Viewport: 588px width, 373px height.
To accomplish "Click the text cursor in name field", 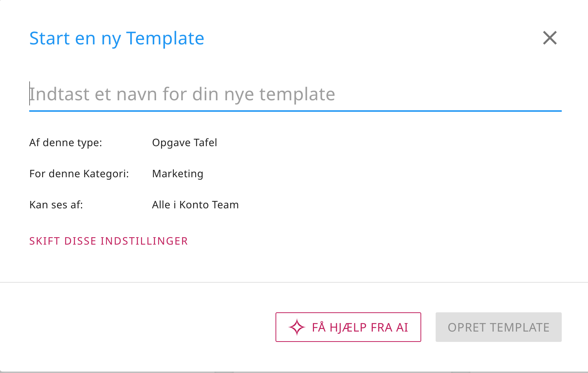I will click(30, 94).
